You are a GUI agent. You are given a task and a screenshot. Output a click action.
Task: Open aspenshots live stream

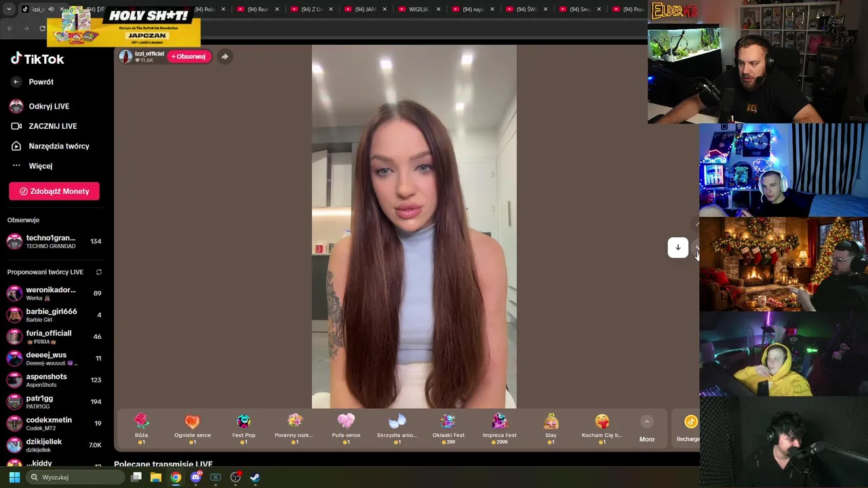pyautogui.click(x=54, y=380)
